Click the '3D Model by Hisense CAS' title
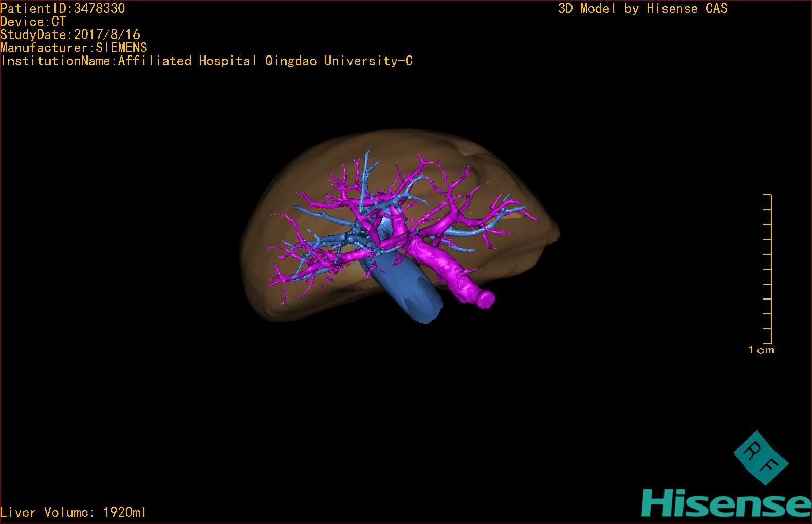Viewport: 812px width, 524px height. (643, 9)
